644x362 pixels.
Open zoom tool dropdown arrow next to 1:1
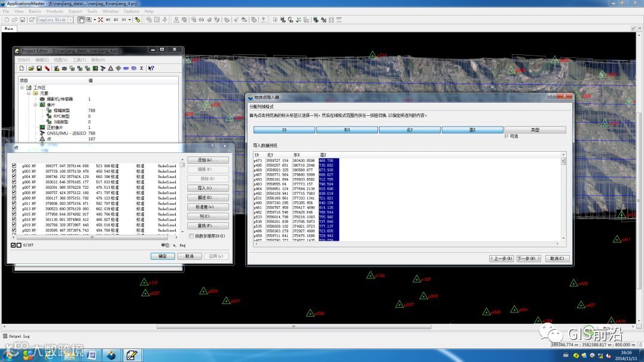click(130, 20)
